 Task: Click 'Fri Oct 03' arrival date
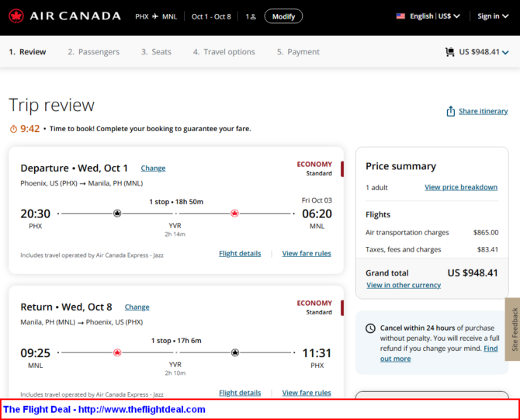pos(317,200)
